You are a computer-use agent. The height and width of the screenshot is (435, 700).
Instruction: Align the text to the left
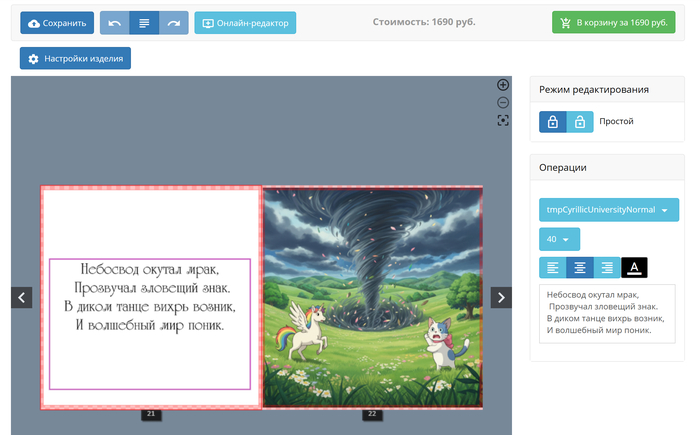coord(553,267)
